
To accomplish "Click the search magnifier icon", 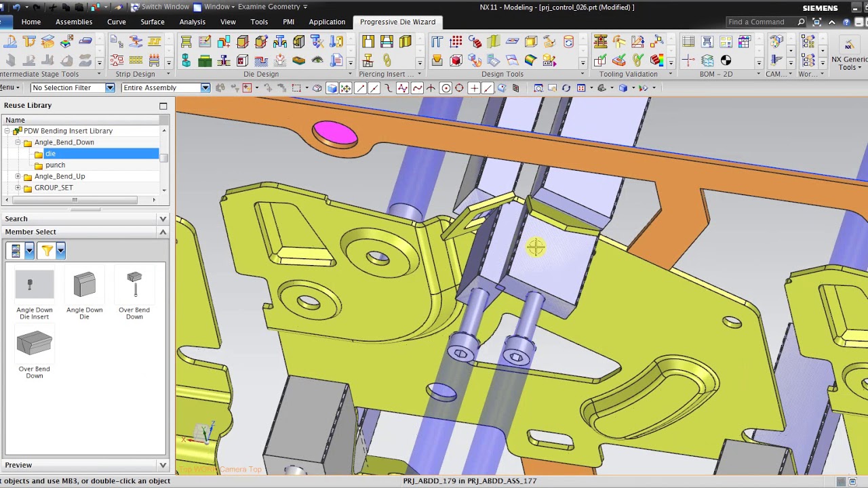I will (x=802, y=22).
